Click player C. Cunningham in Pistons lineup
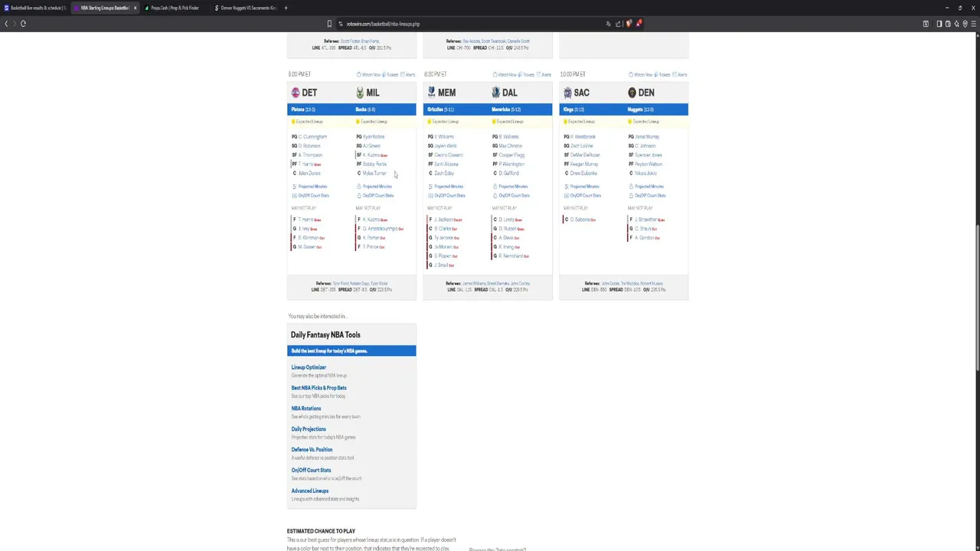The image size is (980, 551). click(312, 136)
